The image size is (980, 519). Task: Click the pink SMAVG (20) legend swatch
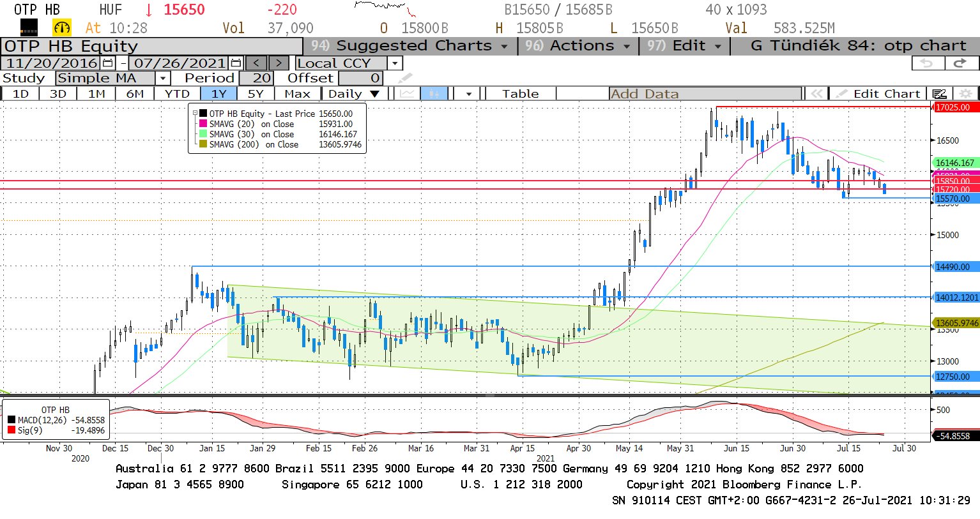click(x=203, y=124)
